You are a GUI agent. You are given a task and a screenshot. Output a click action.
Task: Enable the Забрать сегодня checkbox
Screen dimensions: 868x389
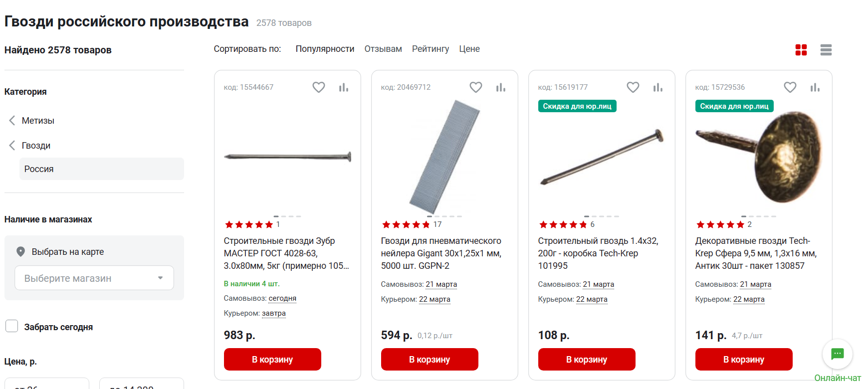[x=12, y=327]
